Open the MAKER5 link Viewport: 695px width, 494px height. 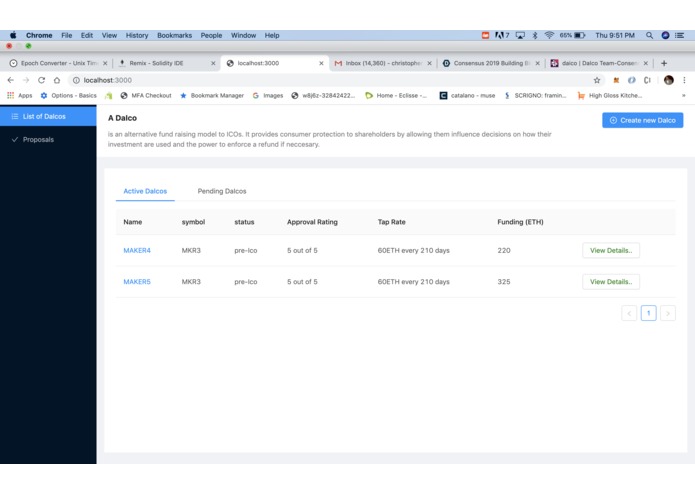(137, 282)
